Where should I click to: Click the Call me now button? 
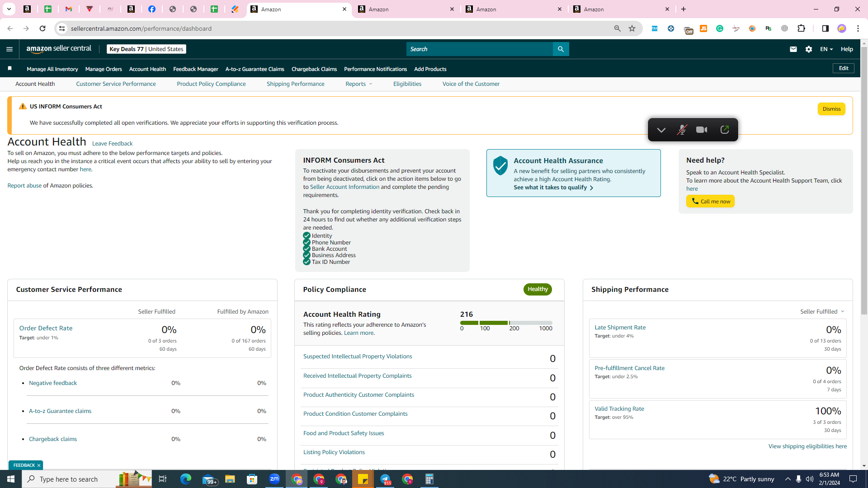pyautogui.click(x=710, y=202)
